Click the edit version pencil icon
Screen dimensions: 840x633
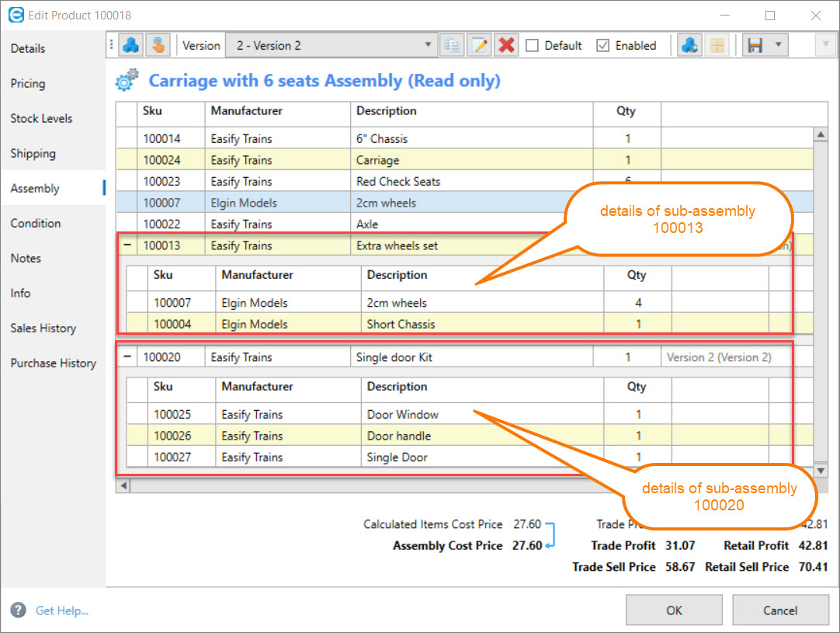[x=480, y=46]
